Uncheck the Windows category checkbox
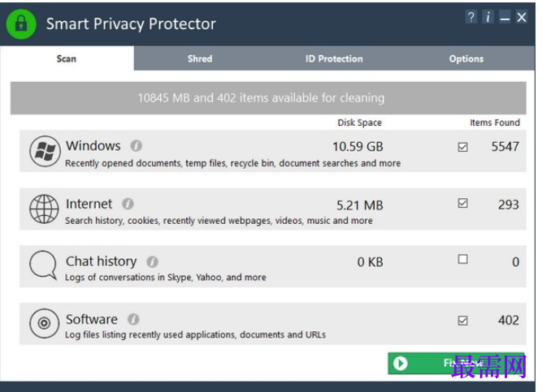Viewport: 542px width, 392px height. [x=462, y=147]
